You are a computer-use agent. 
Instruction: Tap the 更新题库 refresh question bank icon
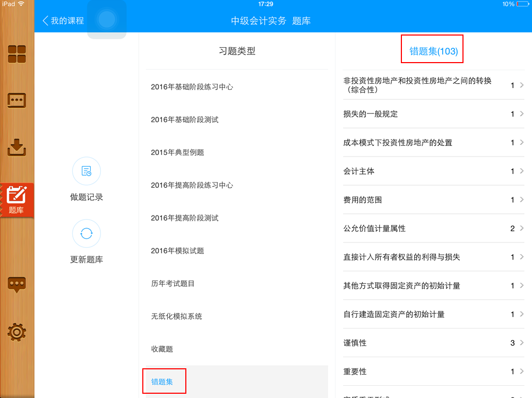pos(86,233)
